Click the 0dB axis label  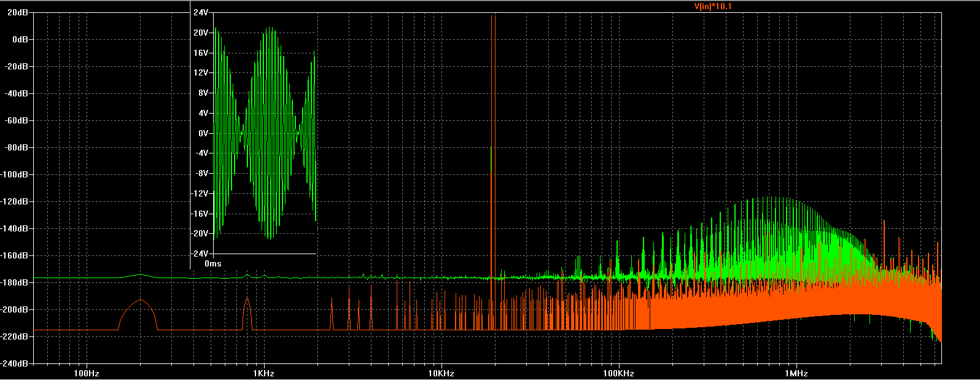click(x=21, y=39)
